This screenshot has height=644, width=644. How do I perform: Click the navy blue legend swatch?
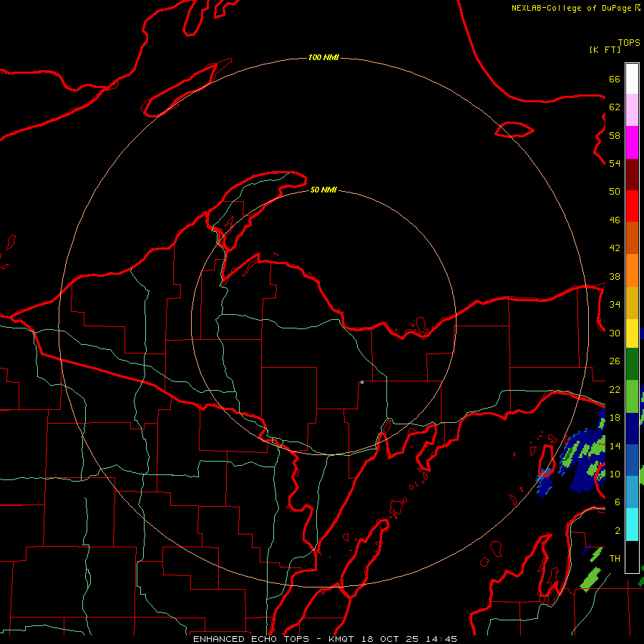(x=632, y=429)
